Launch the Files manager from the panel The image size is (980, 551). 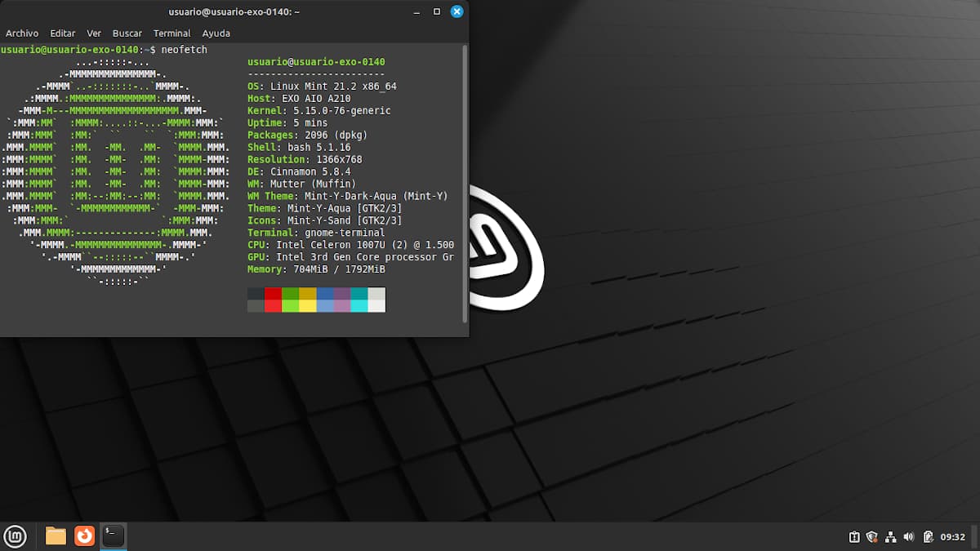(56, 535)
